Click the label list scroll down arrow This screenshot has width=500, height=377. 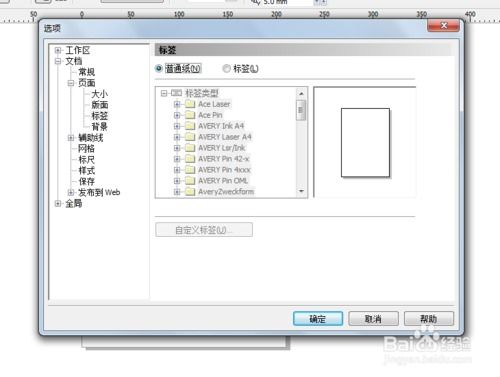[301, 191]
